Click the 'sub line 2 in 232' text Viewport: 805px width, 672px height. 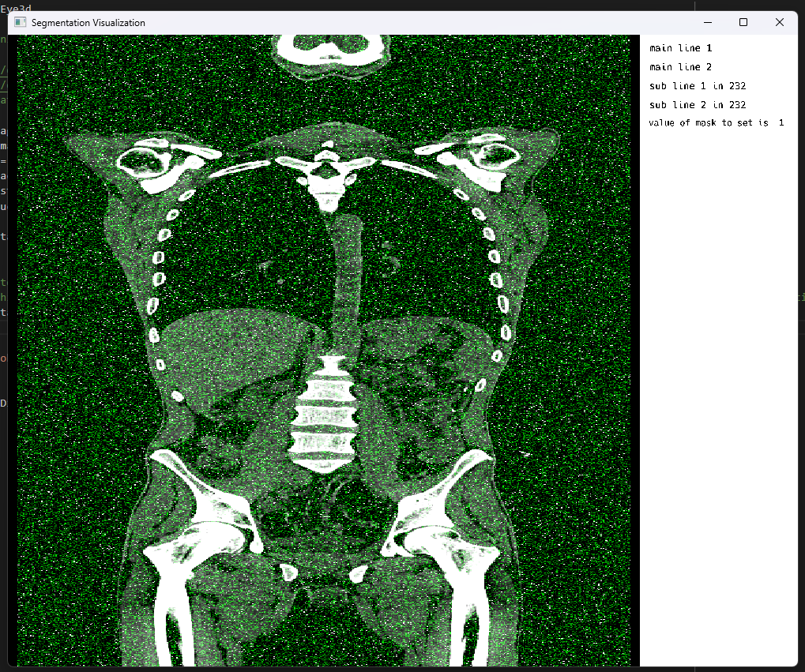pyautogui.click(x=698, y=105)
